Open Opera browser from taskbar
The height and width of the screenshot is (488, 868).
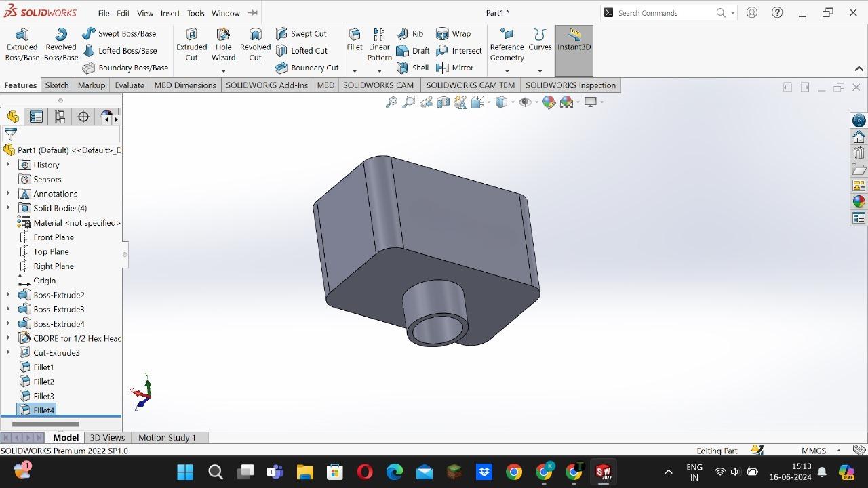[365, 472]
